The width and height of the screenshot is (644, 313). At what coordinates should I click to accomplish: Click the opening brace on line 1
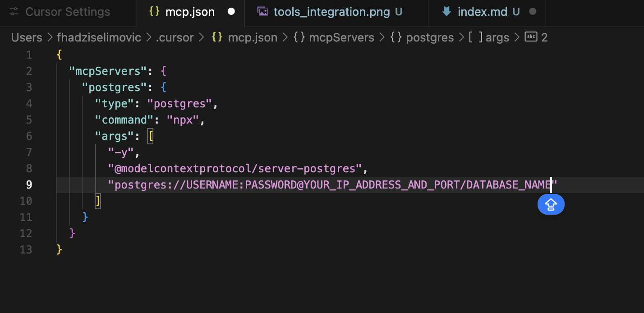click(59, 55)
